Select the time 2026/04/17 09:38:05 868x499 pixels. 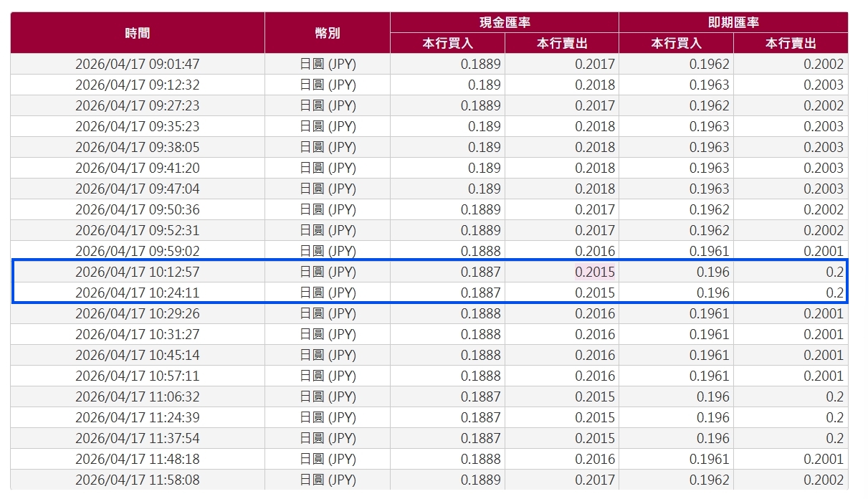(x=138, y=147)
